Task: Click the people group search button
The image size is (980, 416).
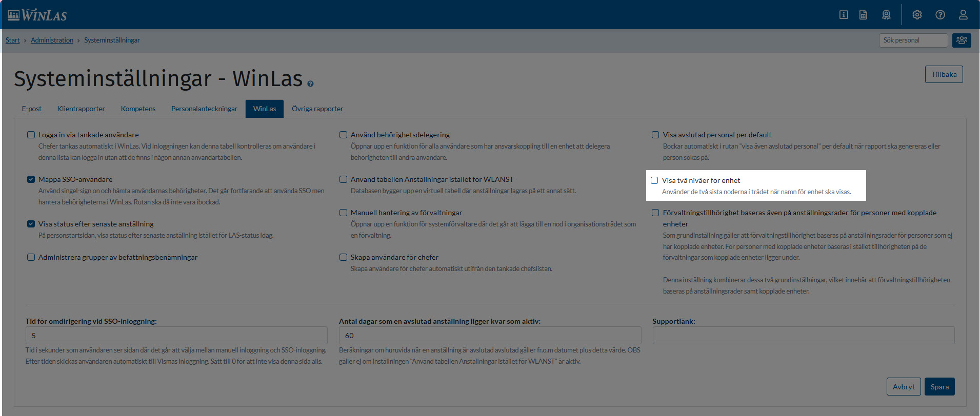Action: tap(962, 40)
